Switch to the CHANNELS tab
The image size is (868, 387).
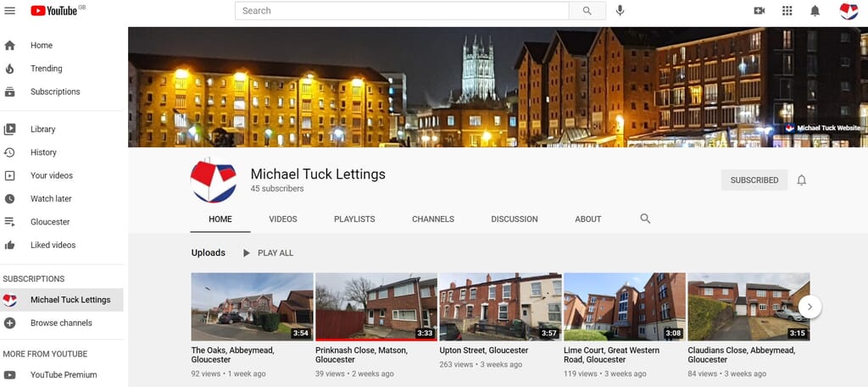(x=433, y=219)
